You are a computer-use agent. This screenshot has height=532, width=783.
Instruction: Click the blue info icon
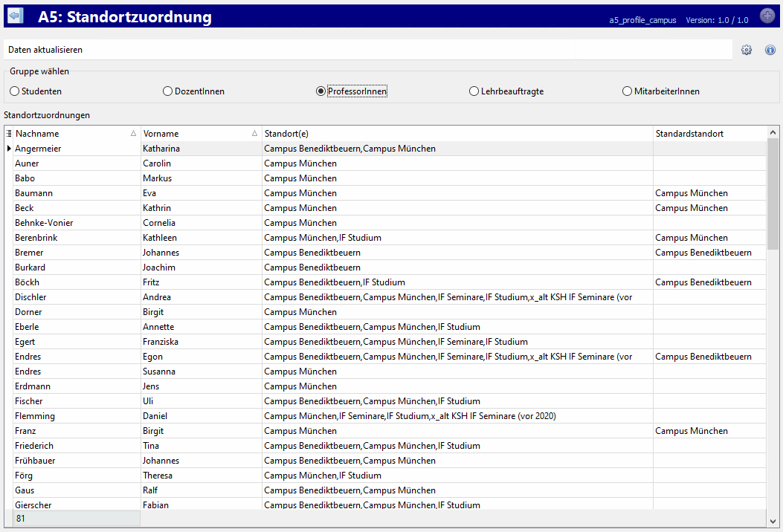click(770, 50)
